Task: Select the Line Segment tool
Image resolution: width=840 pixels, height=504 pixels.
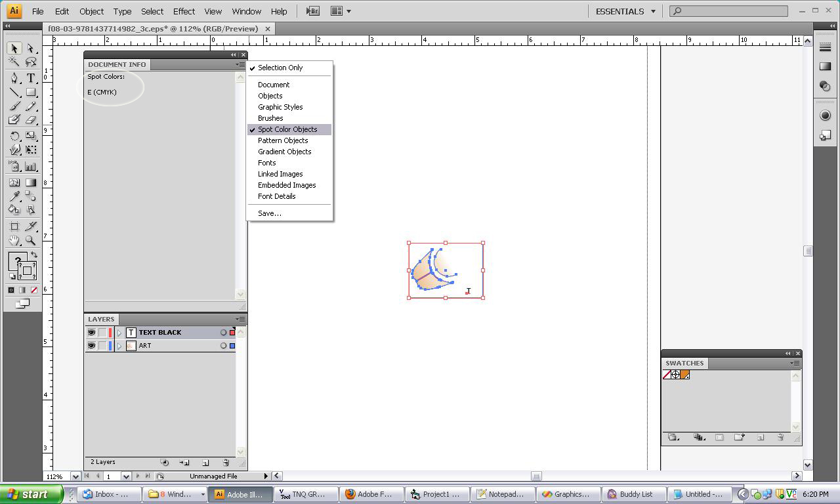Action: pyautogui.click(x=14, y=93)
